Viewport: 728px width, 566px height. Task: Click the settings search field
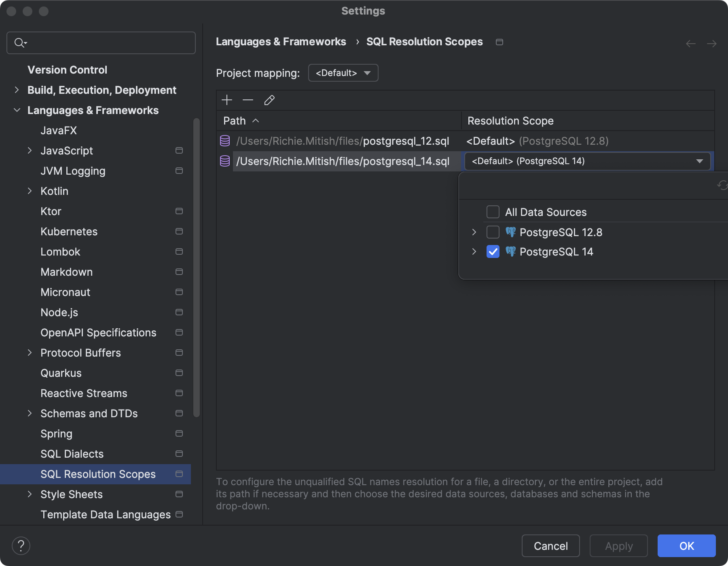point(101,42)
